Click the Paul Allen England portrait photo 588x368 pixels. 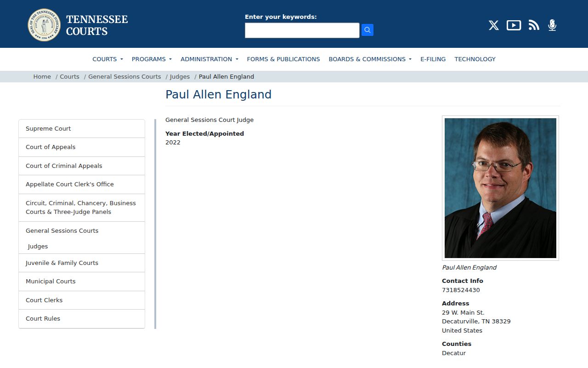coord(500,188)
